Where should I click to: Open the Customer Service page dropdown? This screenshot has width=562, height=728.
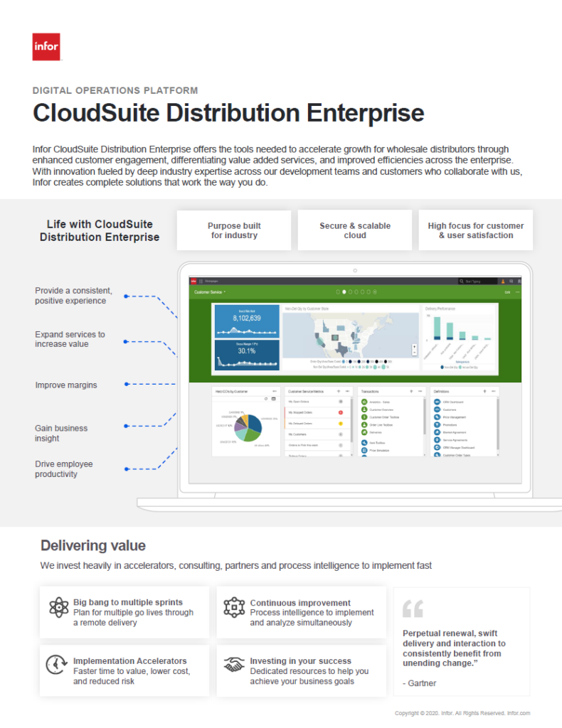(209, 292)
